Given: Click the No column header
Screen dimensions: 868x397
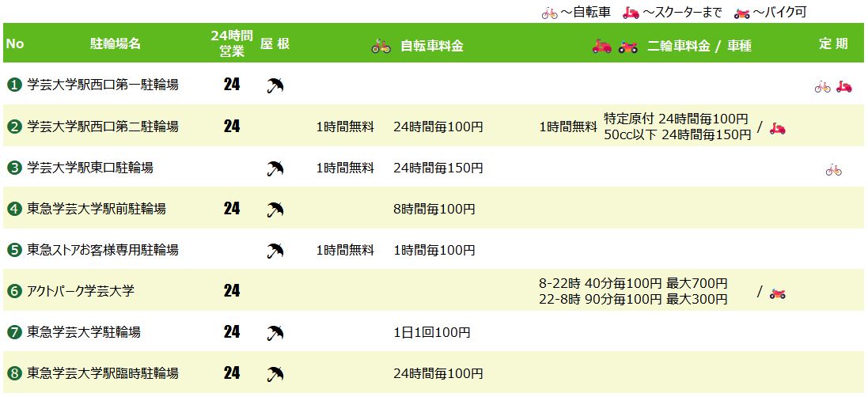Looking at the screenshot, I should [x=15, y=43].
